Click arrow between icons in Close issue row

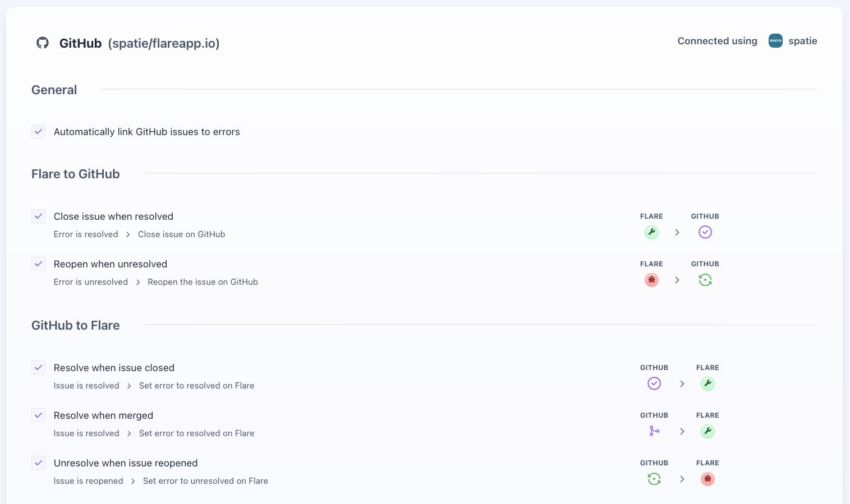pyautogui.click(x=677, y=232)
